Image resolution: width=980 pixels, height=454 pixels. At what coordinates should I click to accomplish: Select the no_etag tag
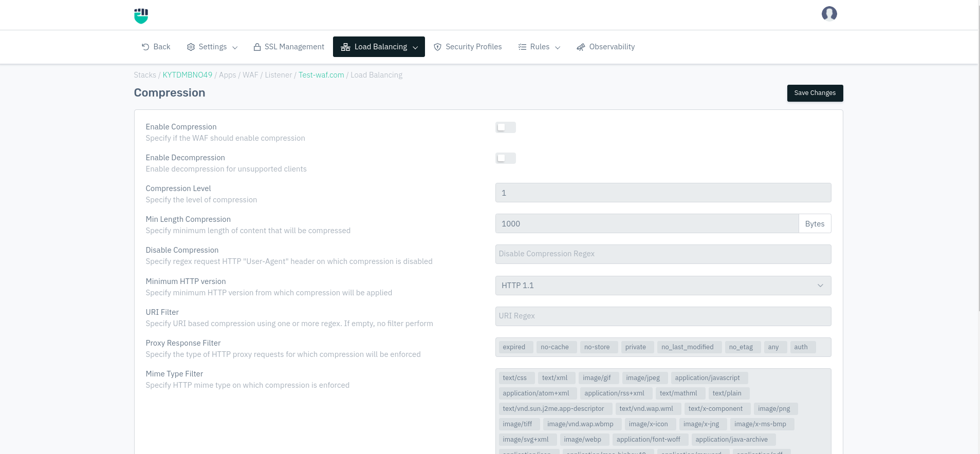coord(743,347)
